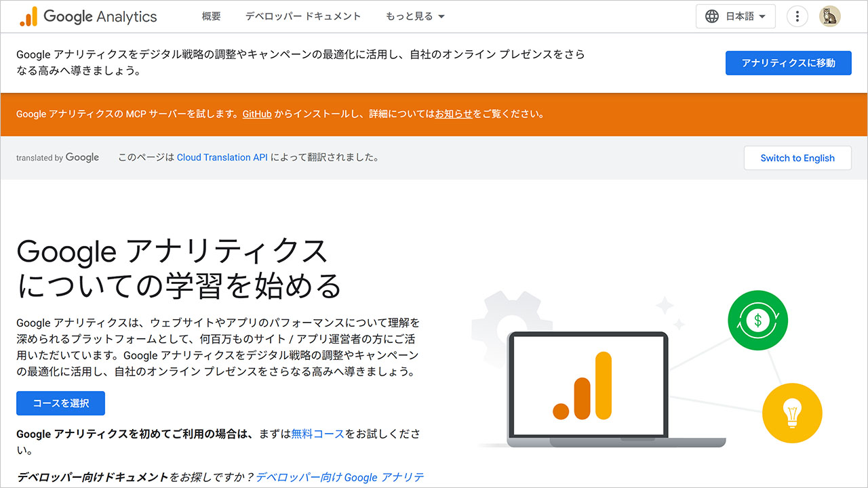Click the profile avatar icon
The width and height of the screenshot is (868, 488).
[x=829, y=16]
